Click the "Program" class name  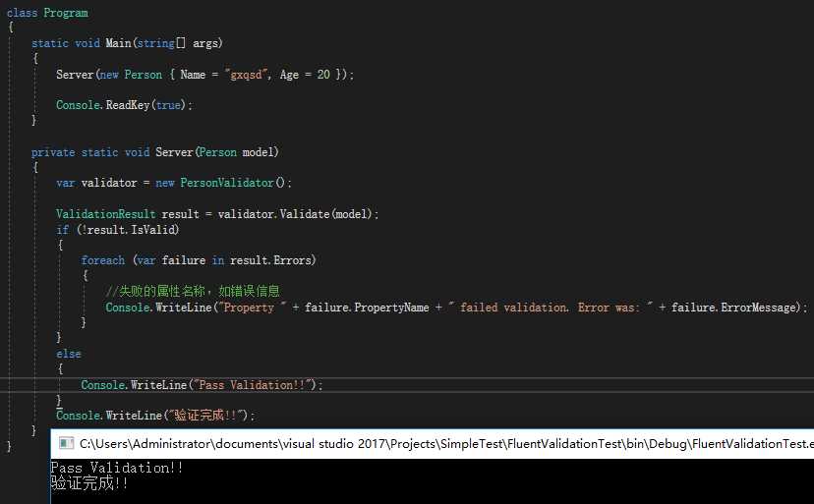pyautogui.click(x=66, y=13)
